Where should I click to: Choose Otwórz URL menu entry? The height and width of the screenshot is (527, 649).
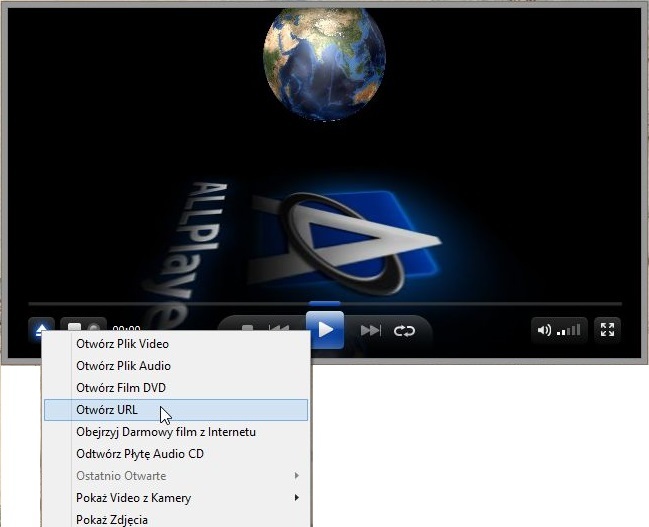pyautogui.click(x=176, y=410)
